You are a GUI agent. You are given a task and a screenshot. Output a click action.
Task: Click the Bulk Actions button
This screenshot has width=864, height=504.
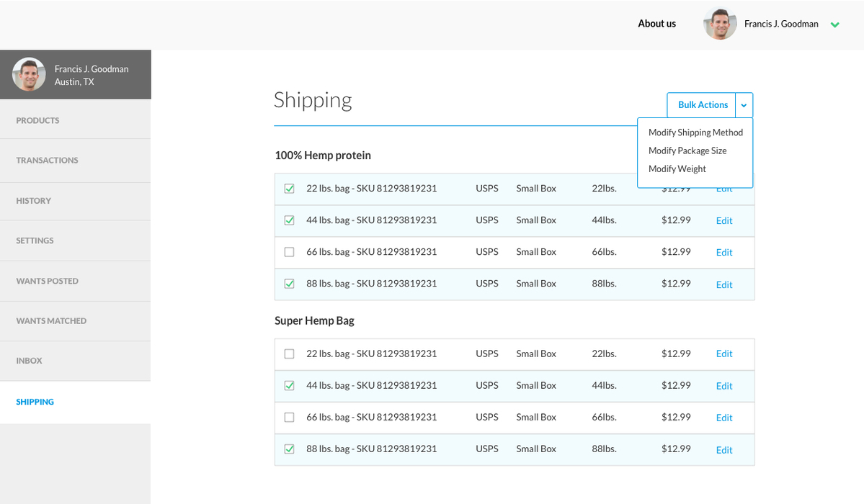click(x=702, y=105)
